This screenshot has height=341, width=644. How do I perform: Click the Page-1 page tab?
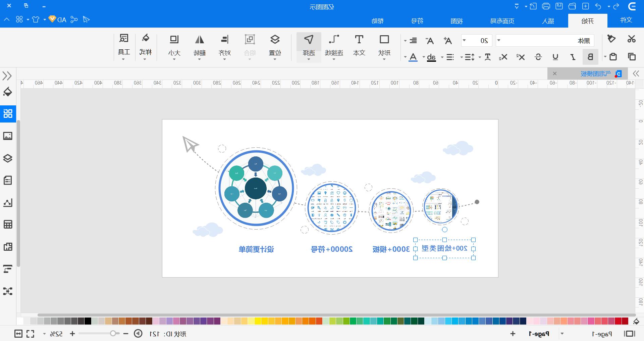(x=539, y=334)
